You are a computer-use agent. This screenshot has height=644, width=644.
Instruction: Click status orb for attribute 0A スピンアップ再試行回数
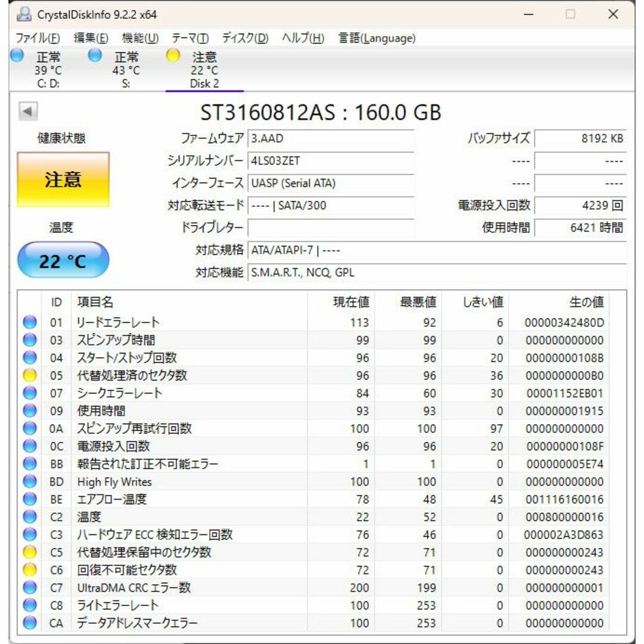point(30,428)
